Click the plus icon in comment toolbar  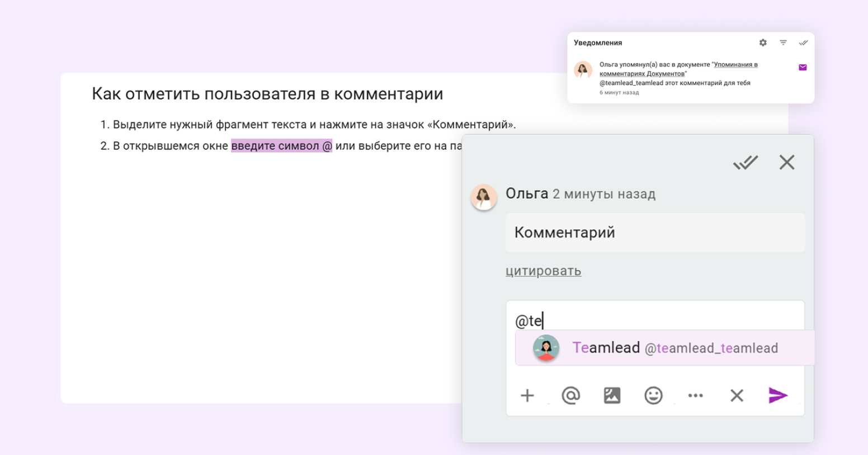tap(527, 396)
